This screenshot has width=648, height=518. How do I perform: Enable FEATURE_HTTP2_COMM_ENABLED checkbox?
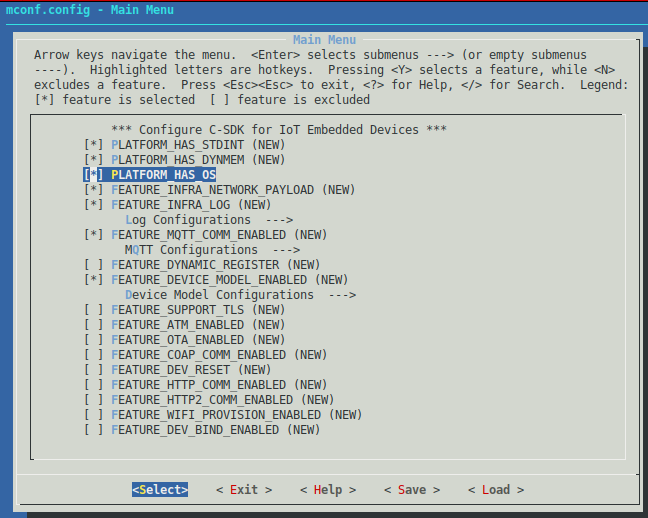coord(93,400)
